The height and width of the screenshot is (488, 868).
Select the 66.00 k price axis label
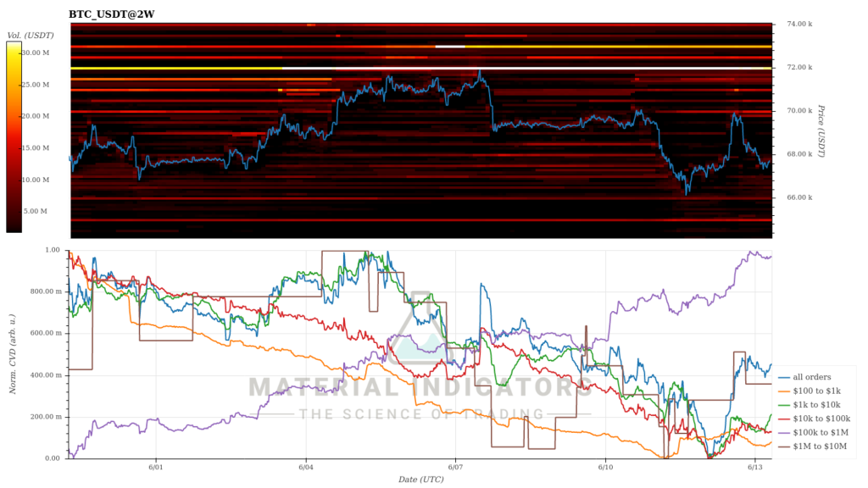coord(799,197)
